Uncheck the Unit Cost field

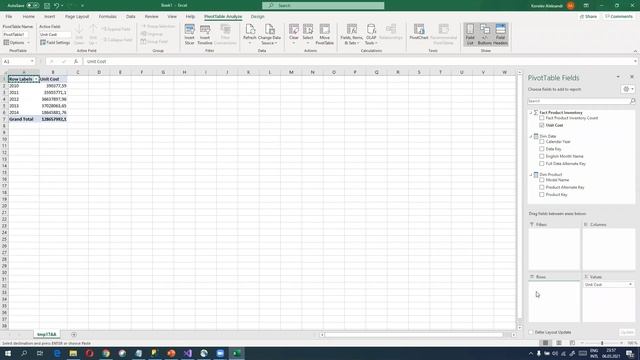[x=542, y=125]
